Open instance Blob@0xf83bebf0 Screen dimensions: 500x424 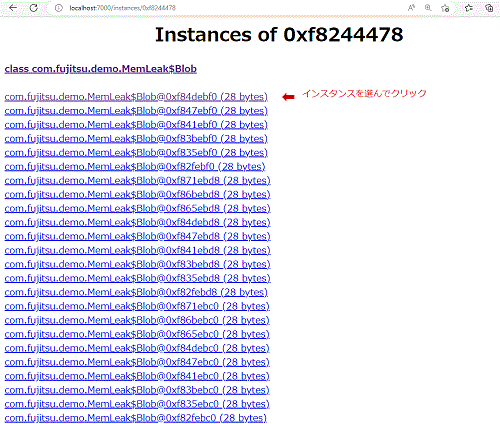pyautogui.click(x=136, y=139)
